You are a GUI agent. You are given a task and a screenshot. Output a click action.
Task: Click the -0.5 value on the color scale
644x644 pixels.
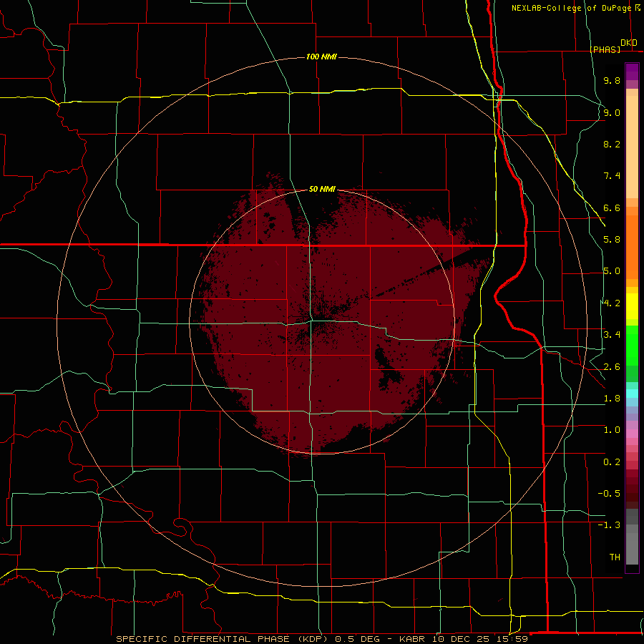pyautogui.click(x=609, y=494)
